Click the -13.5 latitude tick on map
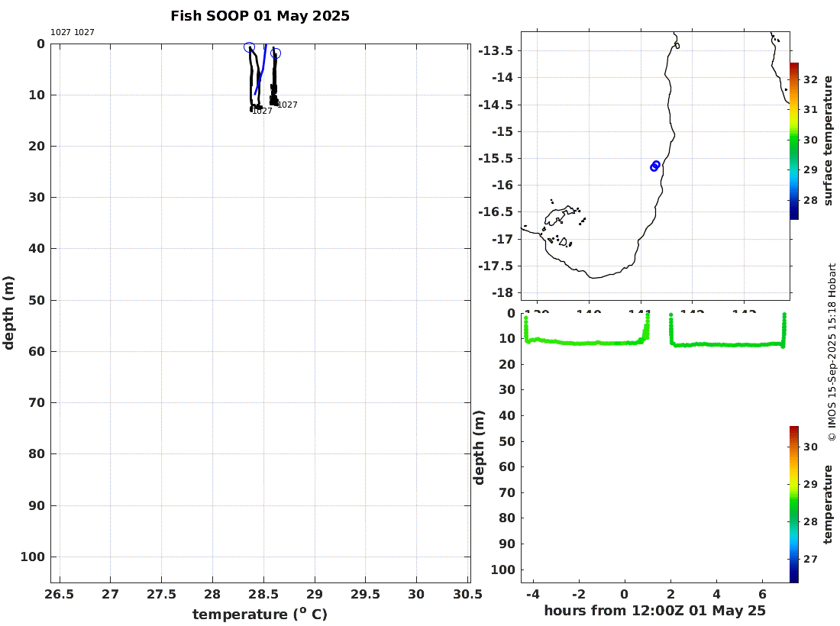The width and height of the screenshot is (840, 626). click(x=496, y=51)
